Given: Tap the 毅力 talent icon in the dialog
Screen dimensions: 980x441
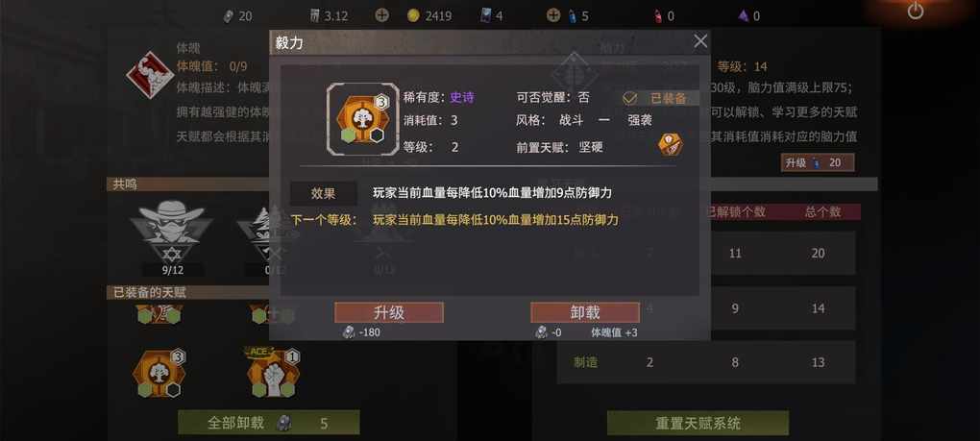Looking at the screenshot, I should click(362, 119).
